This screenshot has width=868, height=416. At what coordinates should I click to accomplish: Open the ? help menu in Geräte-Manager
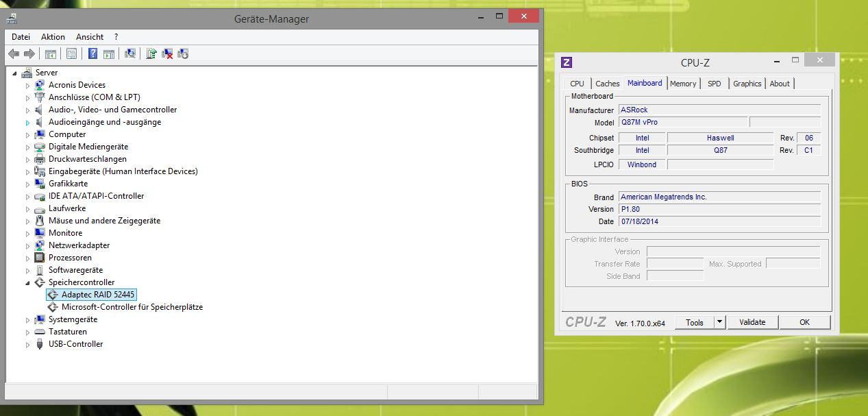[116, 37]
